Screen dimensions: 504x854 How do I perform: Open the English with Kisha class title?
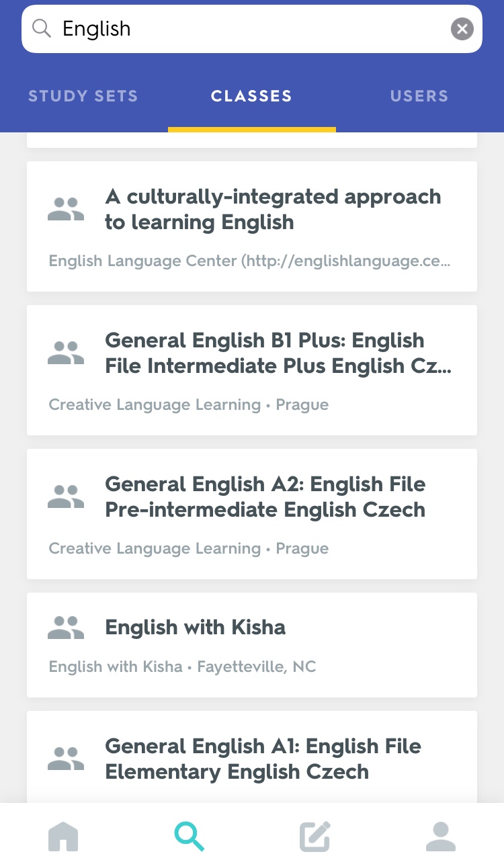coord(196,628)
